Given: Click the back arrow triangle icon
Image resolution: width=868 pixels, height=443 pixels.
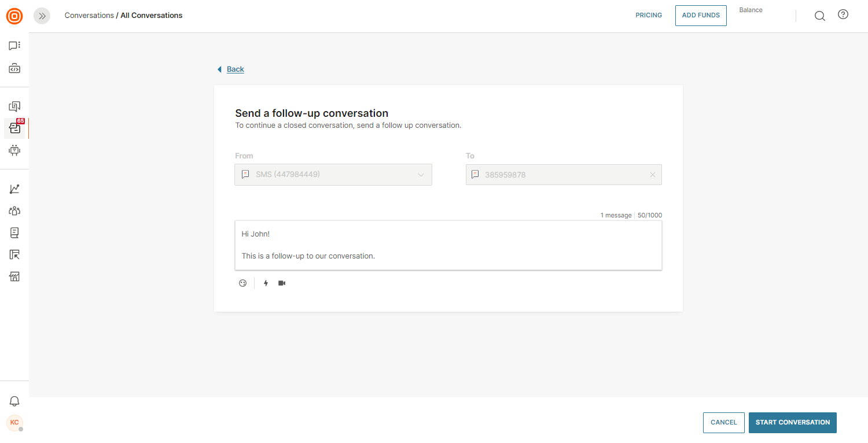Looking at the screenshot, I should (219, 69).
